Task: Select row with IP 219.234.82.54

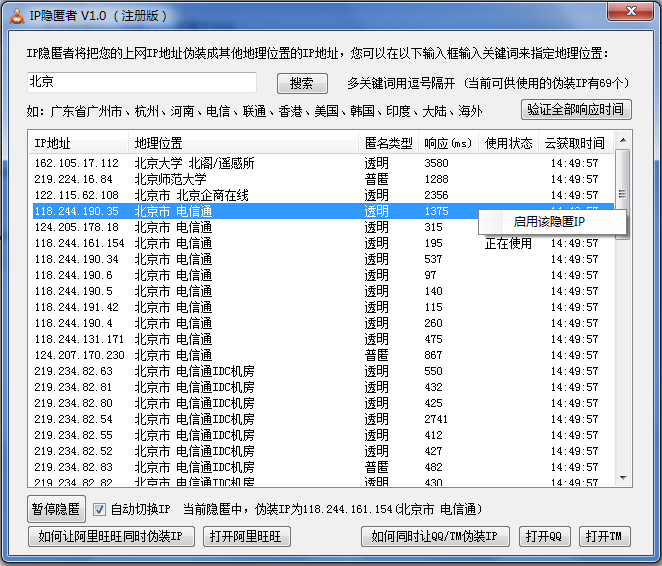Action: click(x=323, y=420)
